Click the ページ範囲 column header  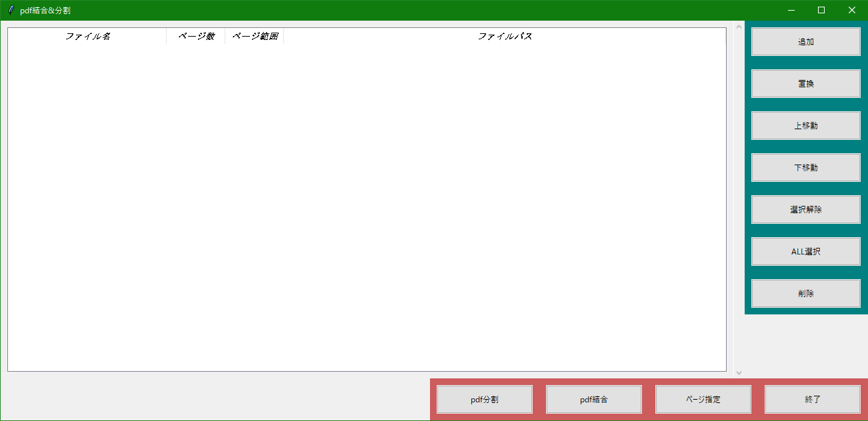pyautogui.click(x=256, y=36)
